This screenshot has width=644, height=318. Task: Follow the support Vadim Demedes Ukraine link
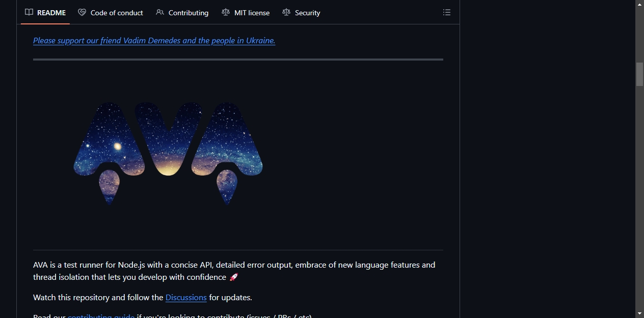pyautogui.click(x=154, y=40)
